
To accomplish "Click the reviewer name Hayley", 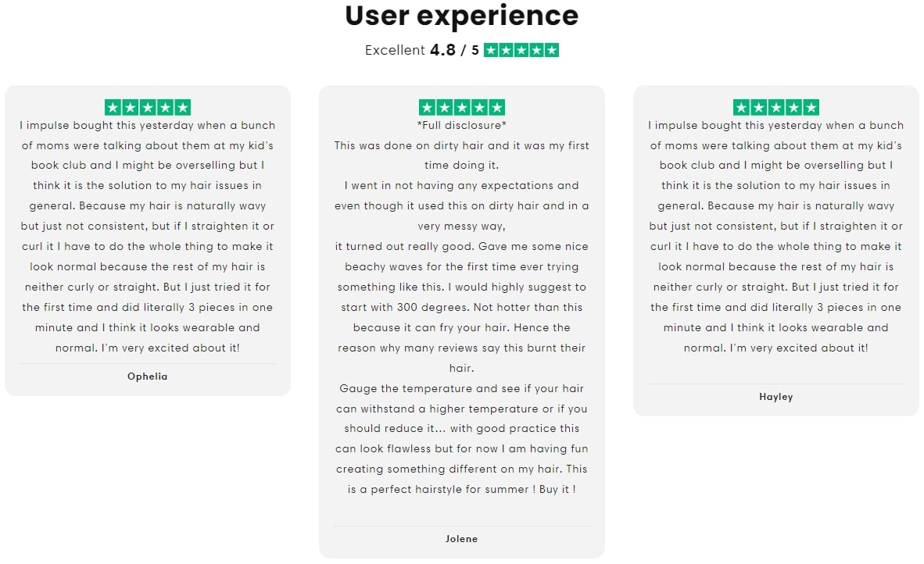I will point(776,397).
